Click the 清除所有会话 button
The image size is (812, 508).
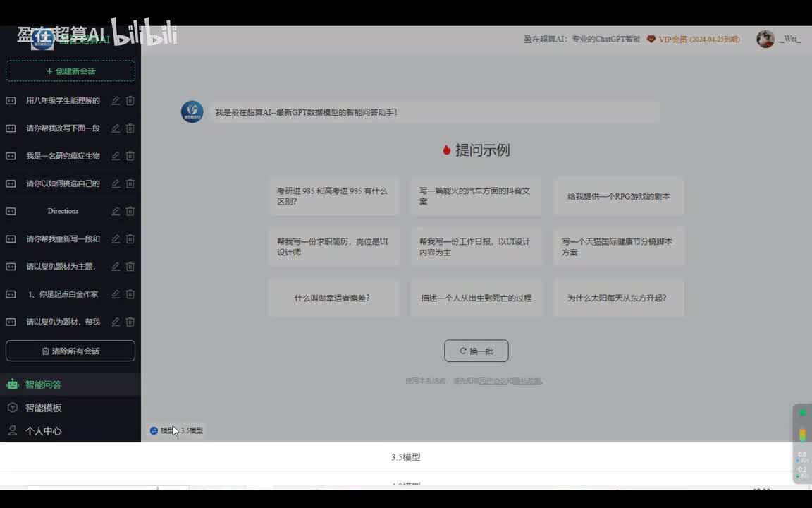(70, 351)
